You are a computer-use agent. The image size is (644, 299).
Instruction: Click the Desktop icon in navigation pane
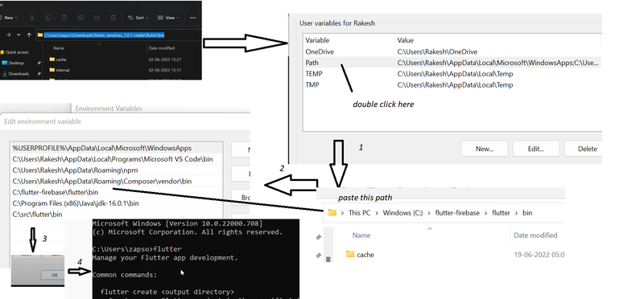tap(5, 63)
